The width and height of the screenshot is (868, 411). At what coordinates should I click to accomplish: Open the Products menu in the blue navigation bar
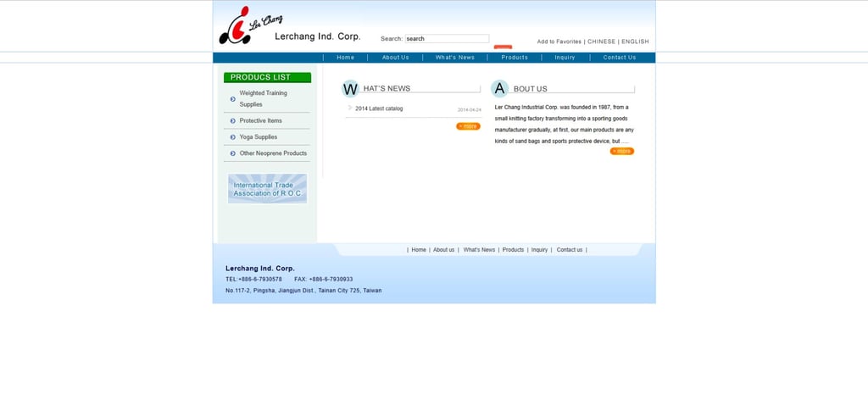pos(515,58)
